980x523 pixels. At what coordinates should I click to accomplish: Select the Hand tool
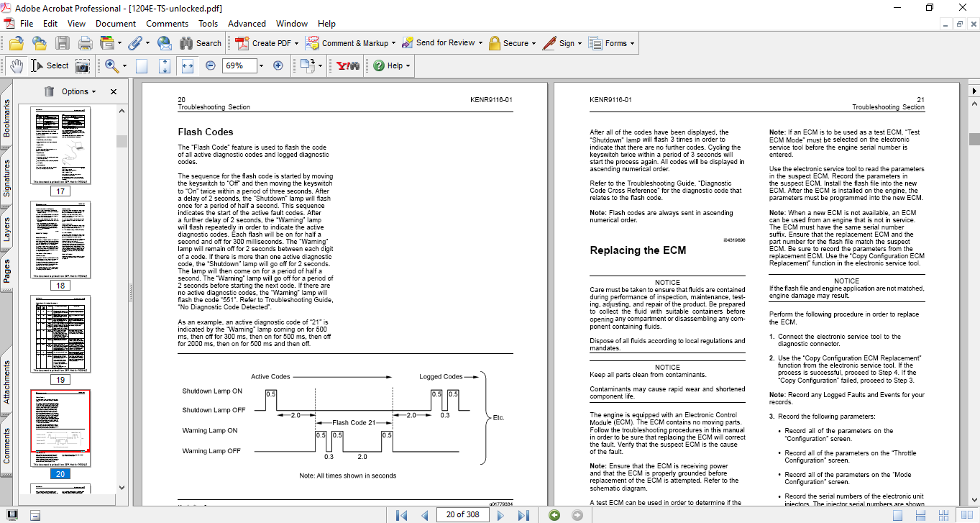[x=16, y=65]
